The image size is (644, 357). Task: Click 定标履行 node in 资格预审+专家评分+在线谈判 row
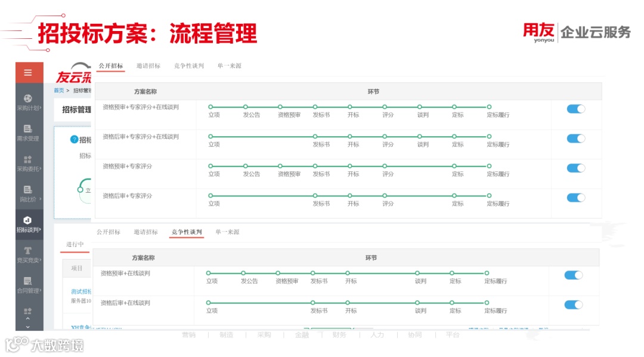pyautogui.click(x=489, y=107)
